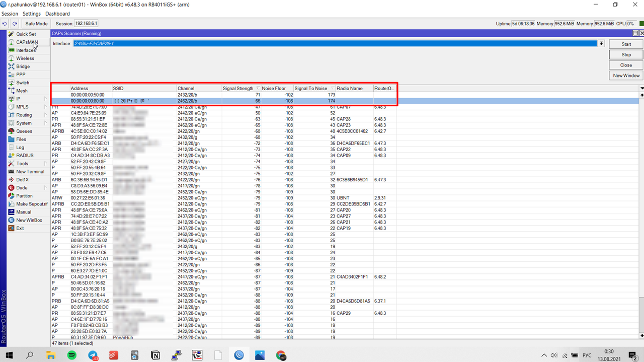
Task: Open Notion from the taskbar
Action: 156,355
